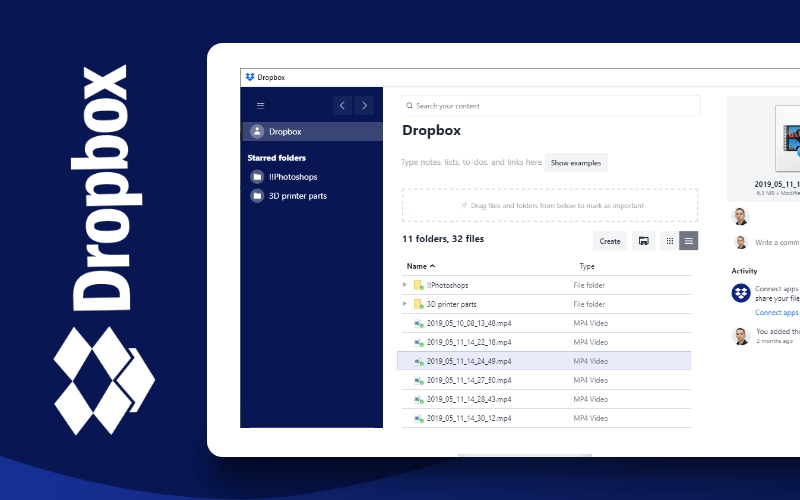Click the video icon of 2019_05_10_08_13_48.mp4
Image resolution: width=800 pixels, height=500 pixels.
tap(418, 323)
